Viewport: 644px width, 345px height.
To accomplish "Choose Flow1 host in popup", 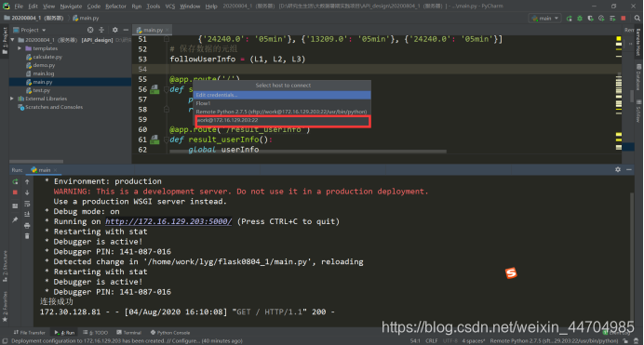I will tap(282, 103).
